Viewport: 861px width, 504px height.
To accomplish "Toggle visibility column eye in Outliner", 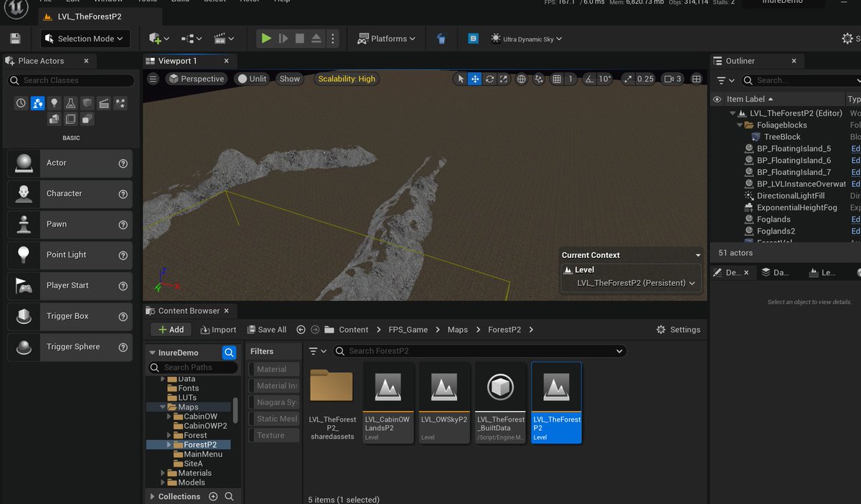I will coord(717,100).
